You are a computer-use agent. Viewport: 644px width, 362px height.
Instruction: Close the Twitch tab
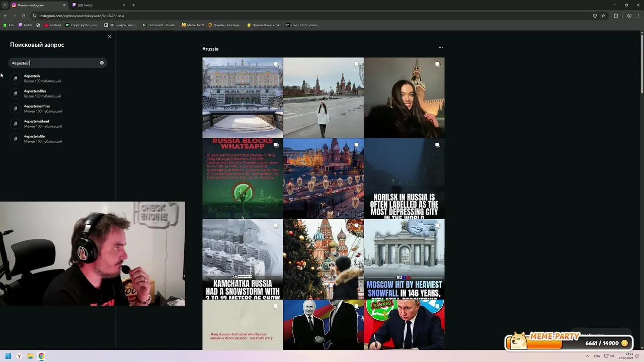click(124, 5)
